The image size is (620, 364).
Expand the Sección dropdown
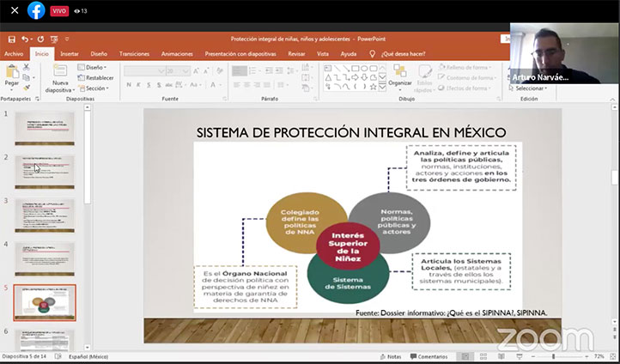click(95, 88)
